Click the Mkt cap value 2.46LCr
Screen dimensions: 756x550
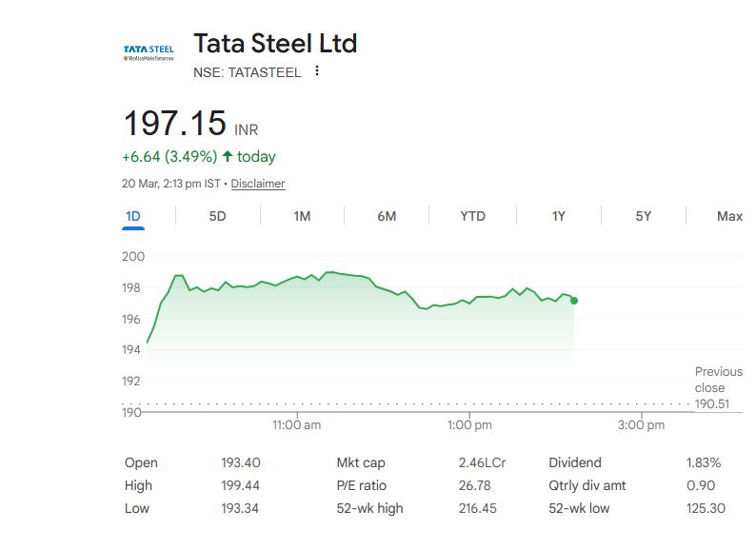tap(482, 463)
